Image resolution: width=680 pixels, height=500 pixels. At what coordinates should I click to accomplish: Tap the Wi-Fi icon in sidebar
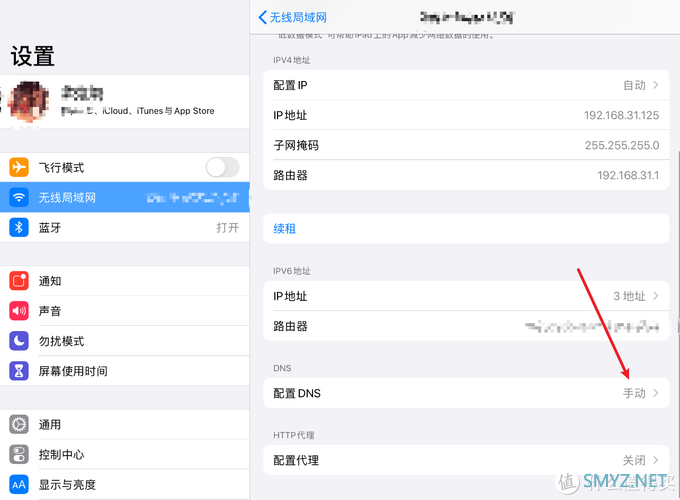point(19,198)
